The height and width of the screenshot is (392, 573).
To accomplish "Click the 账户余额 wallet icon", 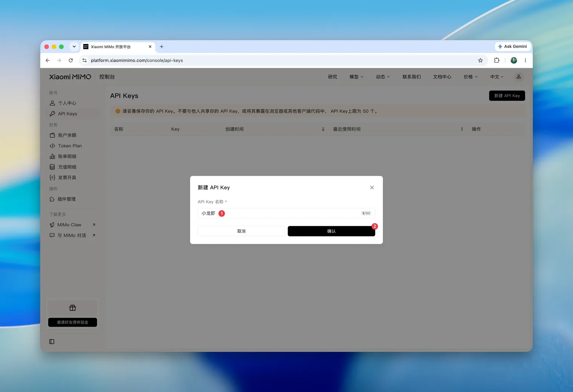I will click(x=52, y=135).
